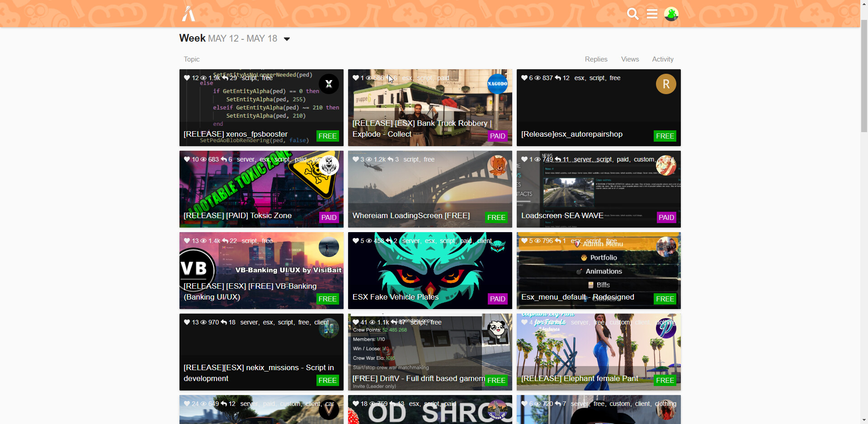
Task: Click the PAID badge on Fake Vehicle Plates
Action: coord(497,299)
